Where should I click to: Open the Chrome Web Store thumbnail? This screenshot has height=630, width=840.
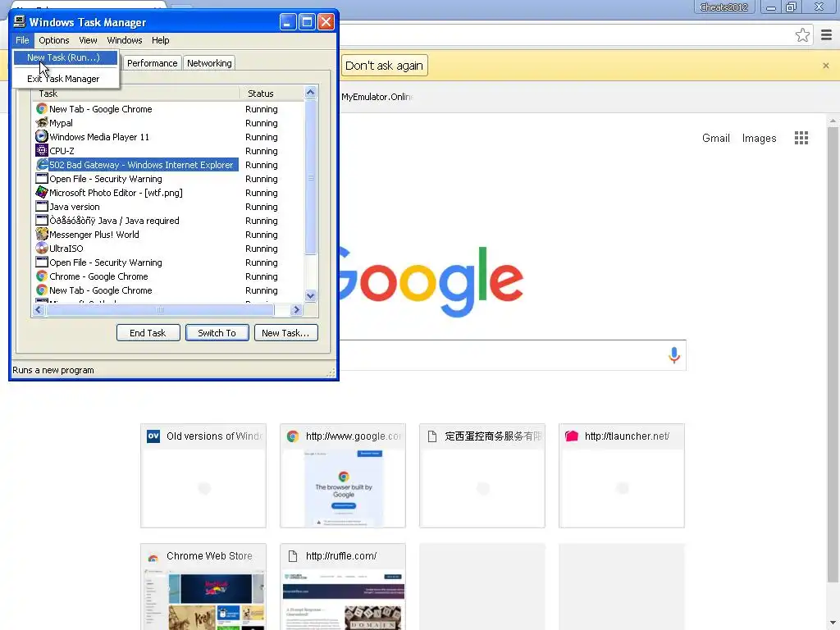[x=203, y=599]
